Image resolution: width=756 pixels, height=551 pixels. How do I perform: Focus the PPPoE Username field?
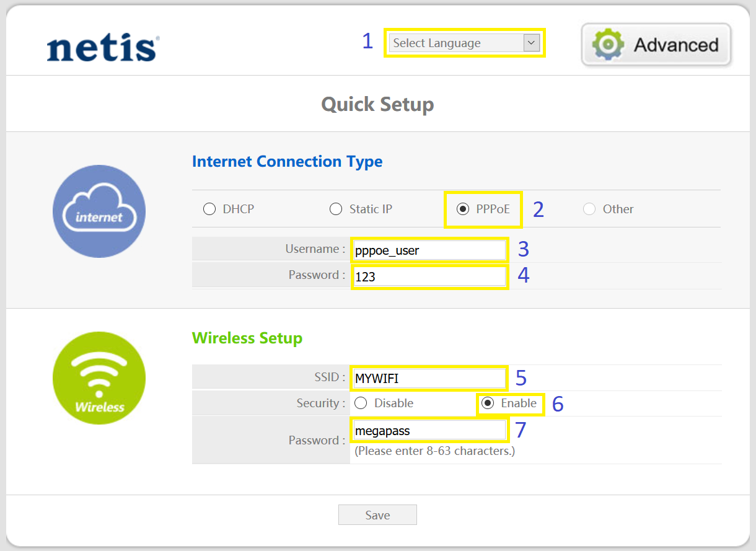[429, 250]
